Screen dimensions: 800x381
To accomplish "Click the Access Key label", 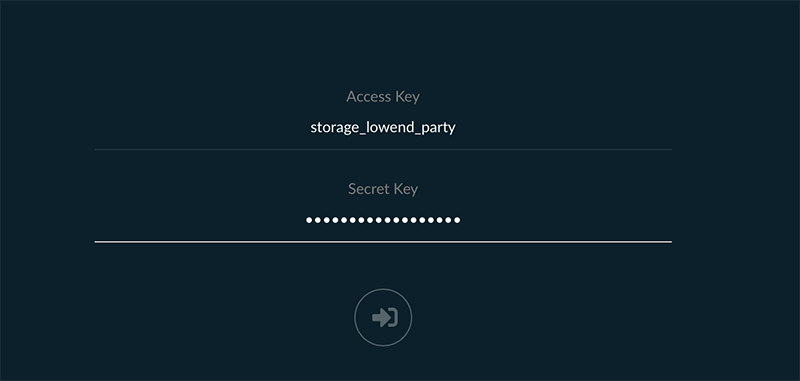I will click(x=383, y=96).
